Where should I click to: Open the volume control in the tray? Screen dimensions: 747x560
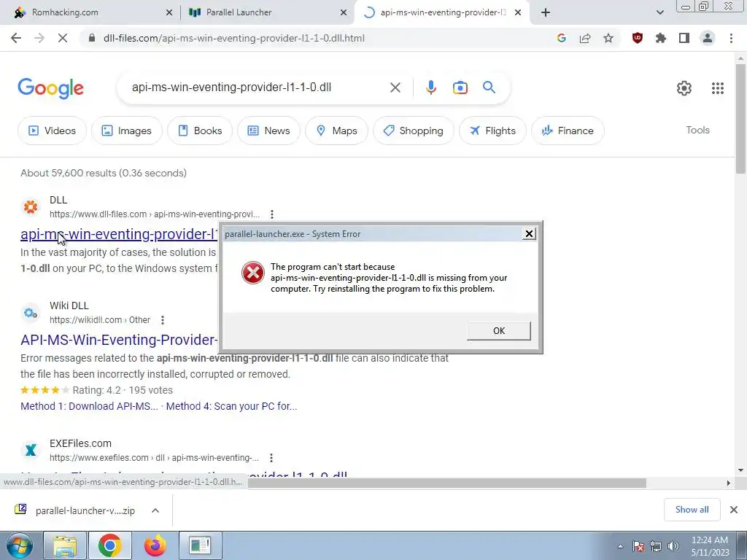[673, 546]
